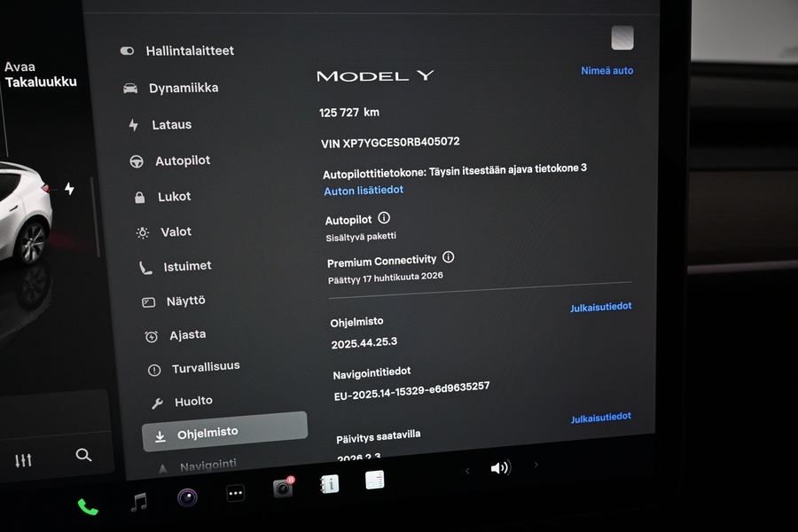Adjust the volume control
The width and height of the screenshot is (798, 532).
coord(501,467)
